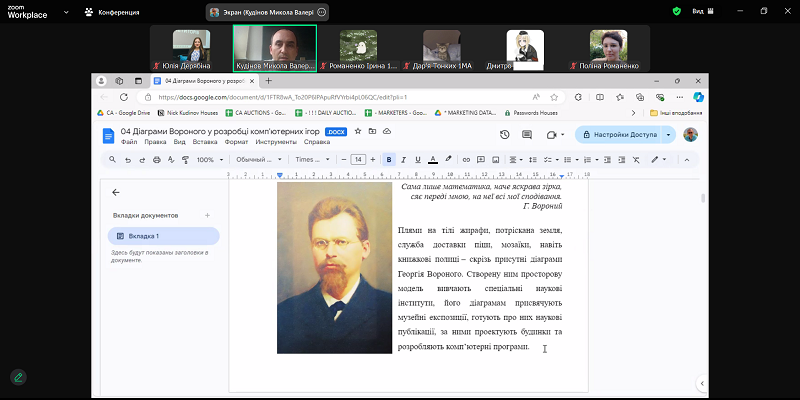The image size is (800, 400).
Task: Collapse the Docs menus with the chevron
Action: (687, 160)
